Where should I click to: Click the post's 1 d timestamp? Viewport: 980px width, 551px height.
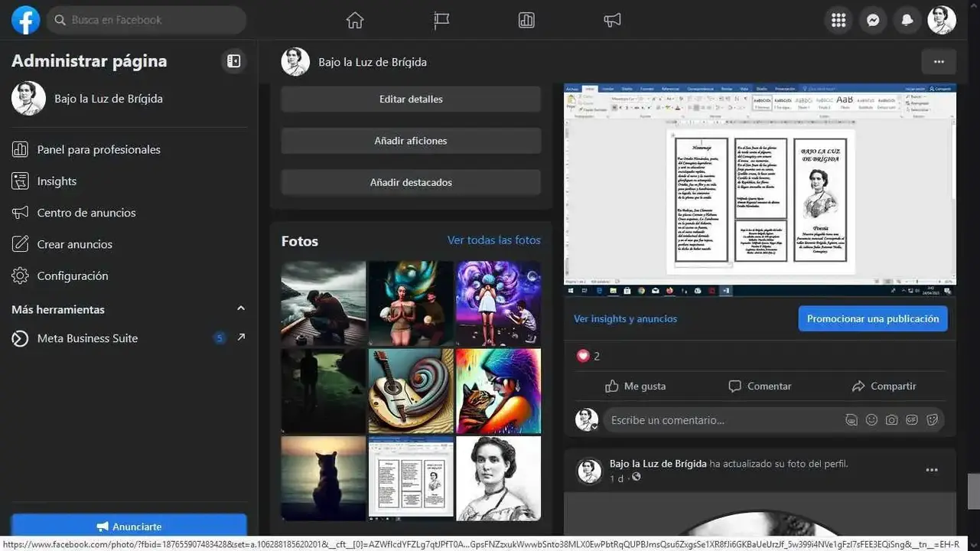[x=617, y=478]
